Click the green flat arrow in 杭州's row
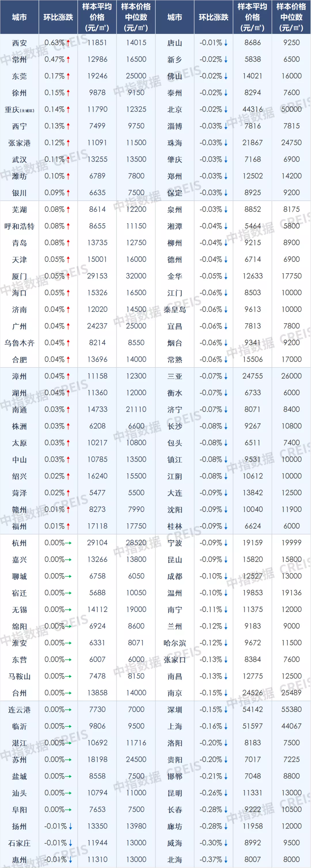The image size is (311, 868). point(68,543)
